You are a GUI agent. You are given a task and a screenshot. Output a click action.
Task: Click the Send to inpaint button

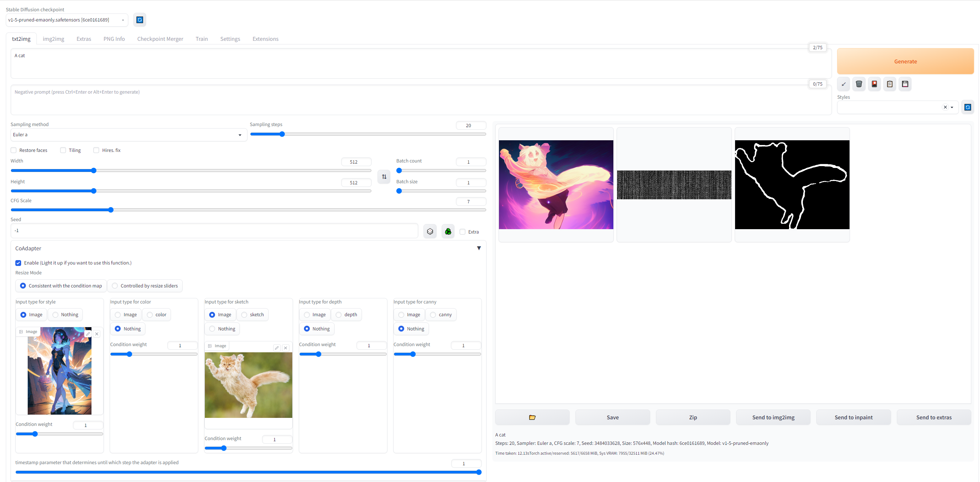[853, 417]
